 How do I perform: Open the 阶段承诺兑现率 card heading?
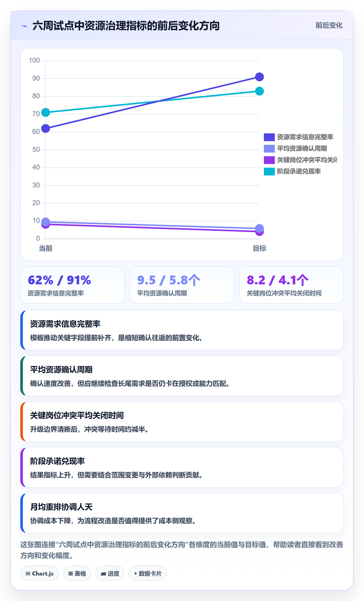(x=57, y=461)
